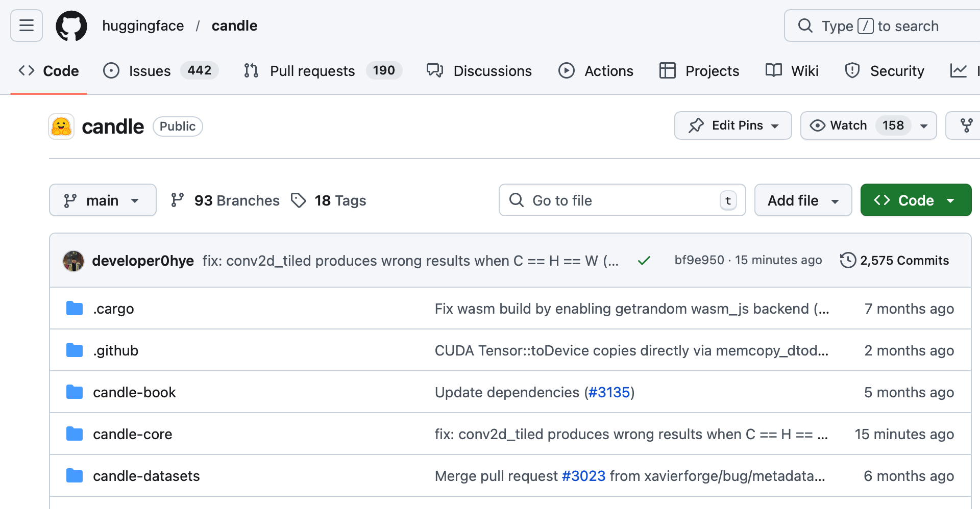The width and height of the screenshot is (980, 509).
Task: Click the GitHub Octocat logo
Action: click(71, 26)
